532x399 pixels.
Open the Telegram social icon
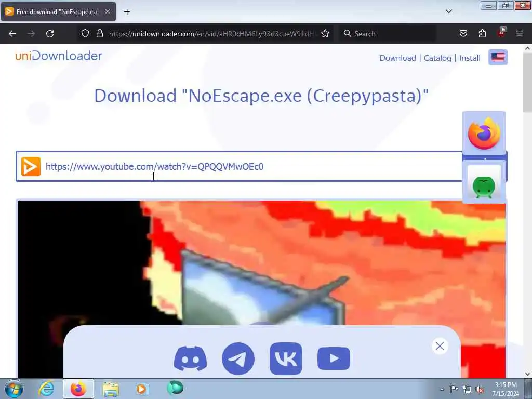[238, 358]
